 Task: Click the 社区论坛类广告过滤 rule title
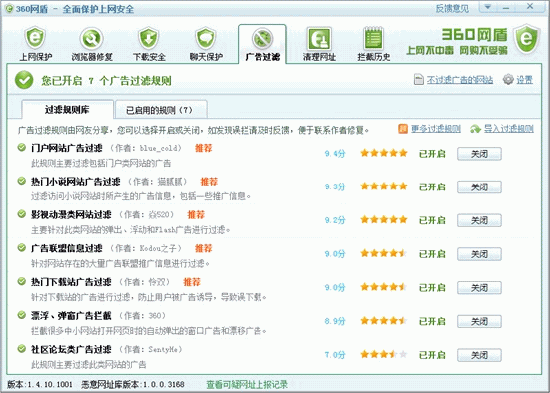pos(71,349)
